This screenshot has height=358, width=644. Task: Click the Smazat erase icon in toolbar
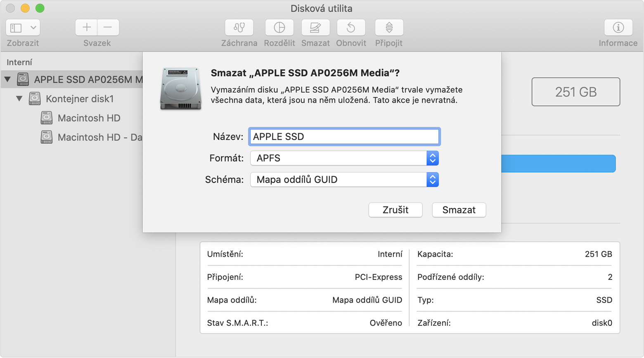pos(315,28)
